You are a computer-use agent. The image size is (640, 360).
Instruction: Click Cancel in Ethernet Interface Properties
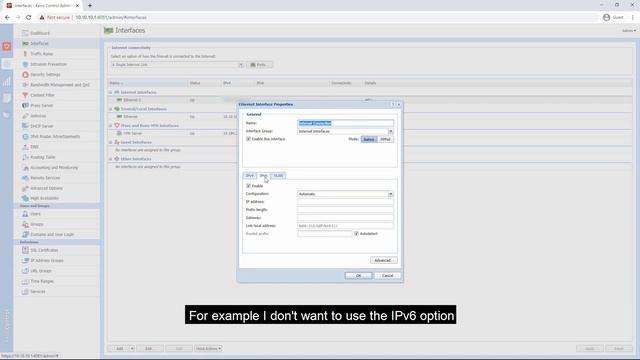(x=387, y=276)
